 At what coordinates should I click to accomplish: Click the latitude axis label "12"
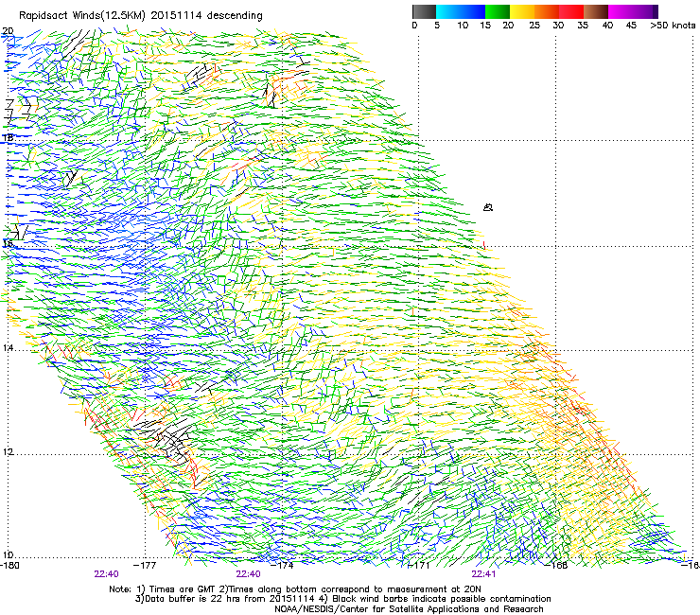(x=8, y=452)
